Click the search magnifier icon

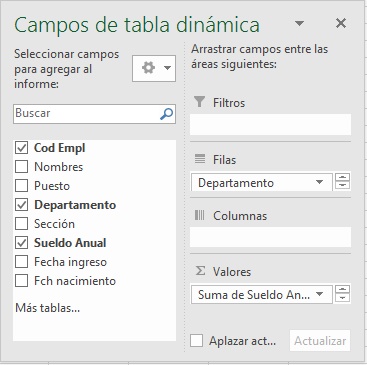(x=166, y=114)
